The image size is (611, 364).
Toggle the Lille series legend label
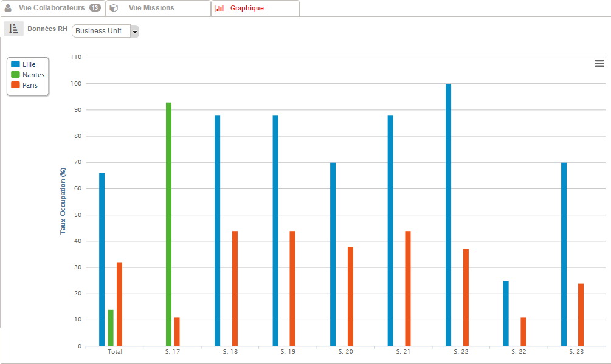29,64
